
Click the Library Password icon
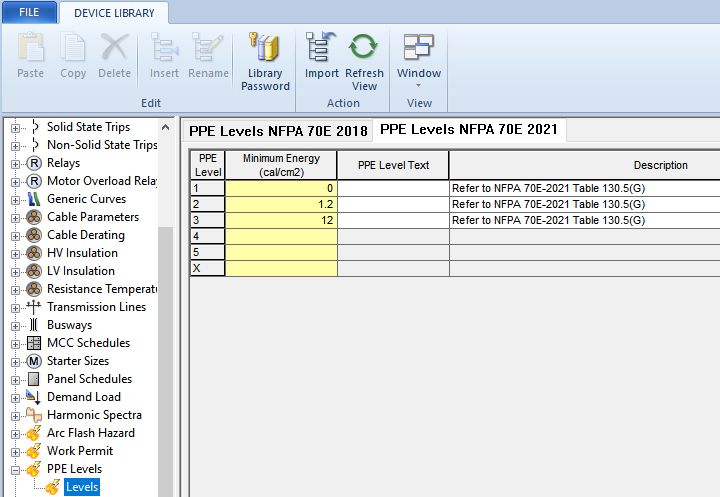click(265, 49)
